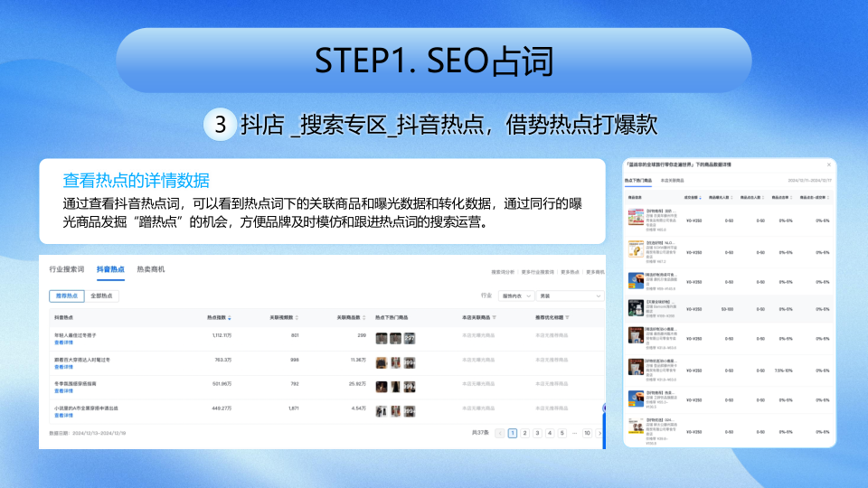Sort by 热点指数 column arrows
868x488 pixels.
[230, 317]
